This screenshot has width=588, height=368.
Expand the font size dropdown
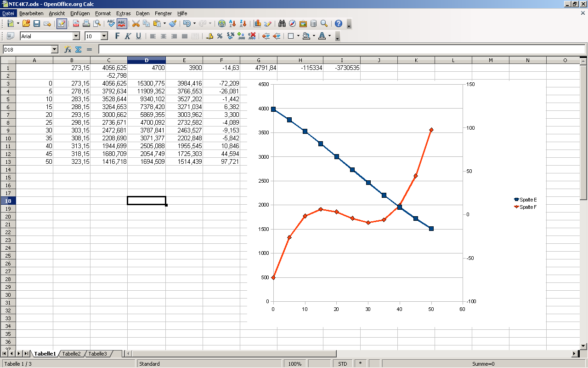click(104, 36)
